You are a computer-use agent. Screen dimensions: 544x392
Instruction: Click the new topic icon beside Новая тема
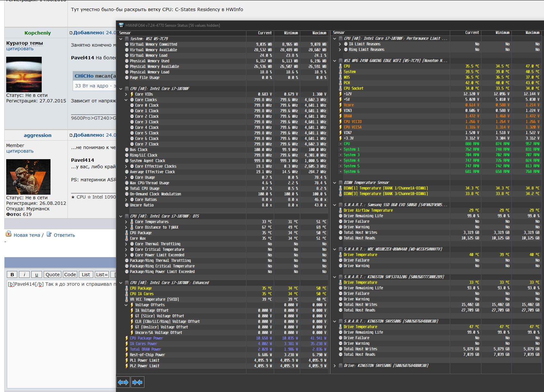pyautogui.click(x=9, y=234)
